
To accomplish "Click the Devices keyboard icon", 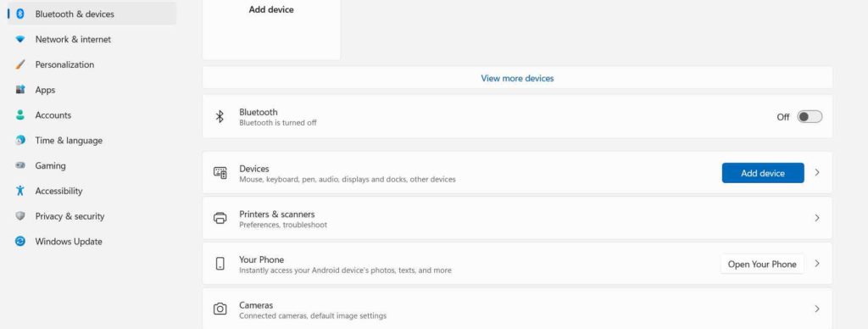I will [220, 173].
